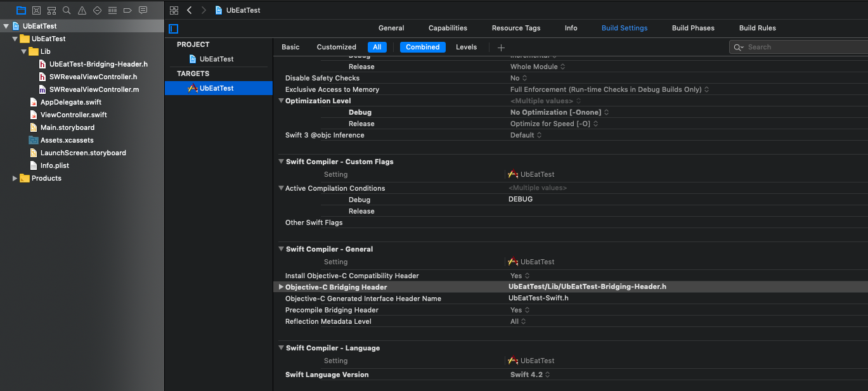Viewport: 868px width, 391px height.
Task: Select the UbEatTest project in PROJECT list
Action: pyautogui.click(x=216, y=59)
